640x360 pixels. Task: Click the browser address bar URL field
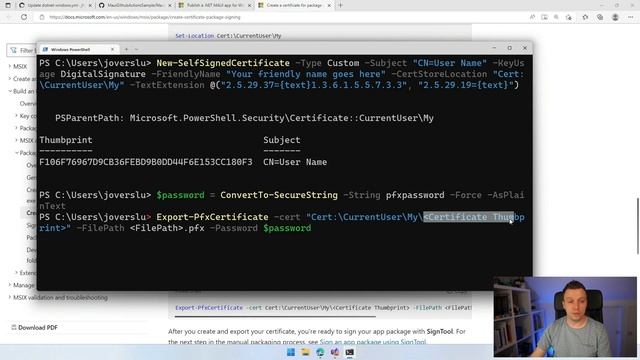pyautogui.click(x=282, y=17)
